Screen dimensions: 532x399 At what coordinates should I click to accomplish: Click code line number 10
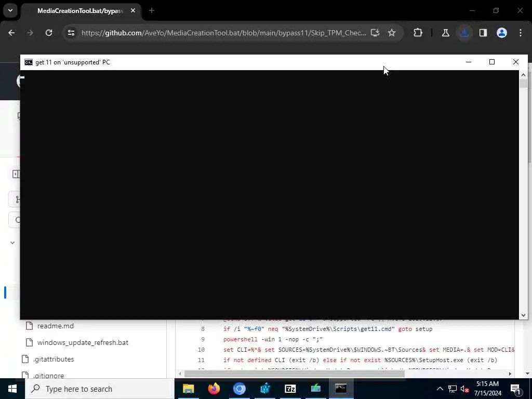tap(201, 350)
